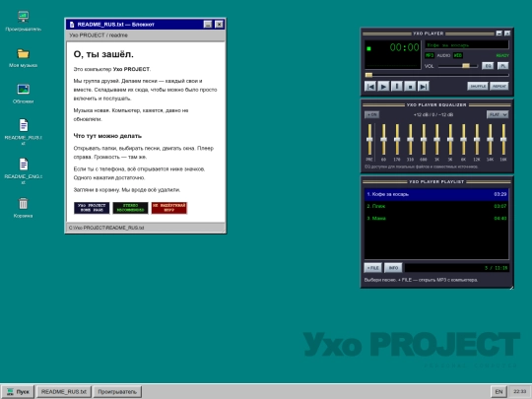Image resolution: width=532 pixels, height=399 pixels.
Task: Switch the equalizer ON button
Action: [371, 114]
